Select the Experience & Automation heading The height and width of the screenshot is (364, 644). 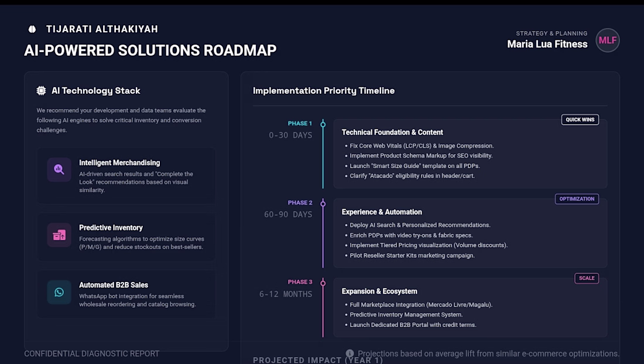coord(382,212)
